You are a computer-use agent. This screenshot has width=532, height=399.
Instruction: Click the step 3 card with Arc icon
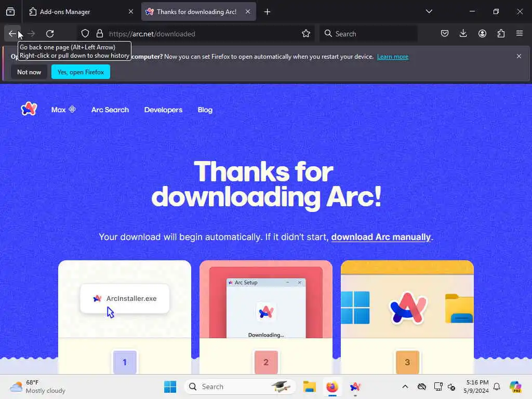point(407,299)
